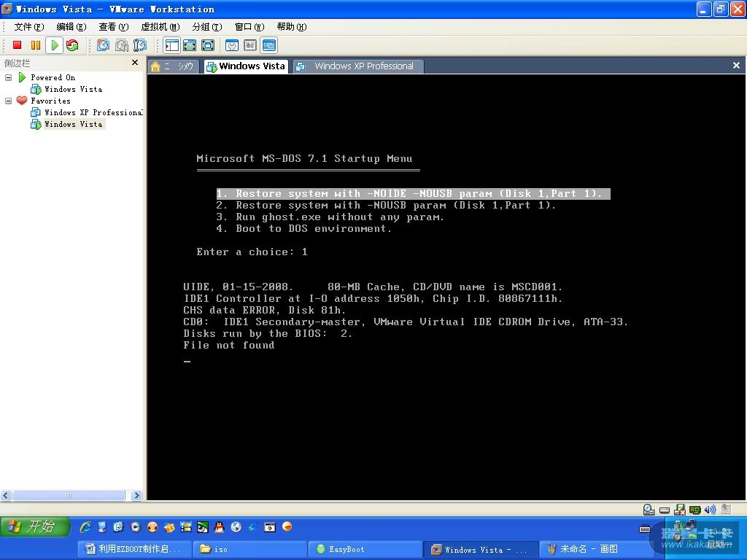Screen dimensions: 747x560
Task: Close the current VM tab
Action: click(x=736, y=65)
